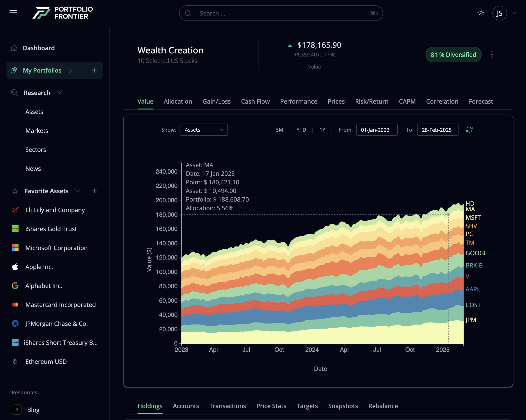Click the Microsoft logo icon
The width and height of the screenshot is (526, 420).
(x=15, y=248)
